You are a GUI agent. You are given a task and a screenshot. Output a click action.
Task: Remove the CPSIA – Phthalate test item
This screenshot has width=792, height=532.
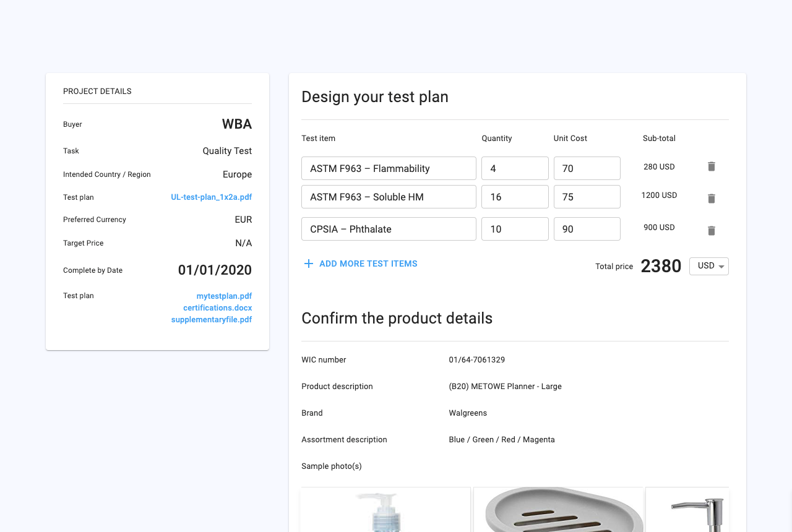[712, 231]
